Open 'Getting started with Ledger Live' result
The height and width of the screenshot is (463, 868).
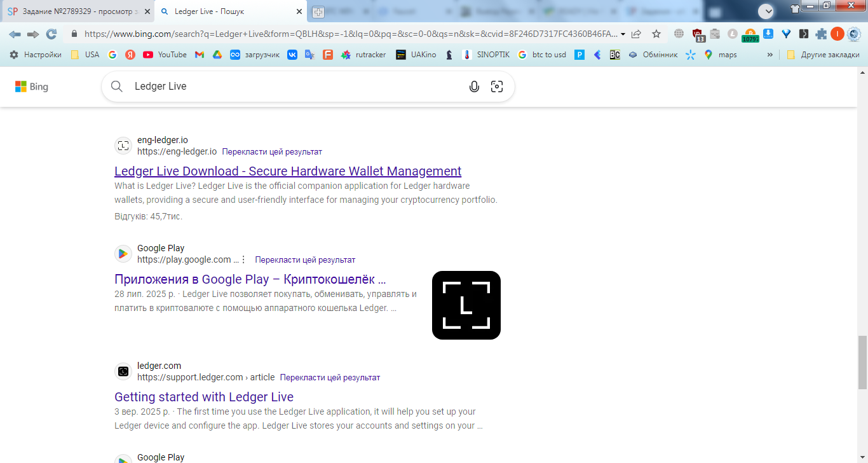[204, 397]
